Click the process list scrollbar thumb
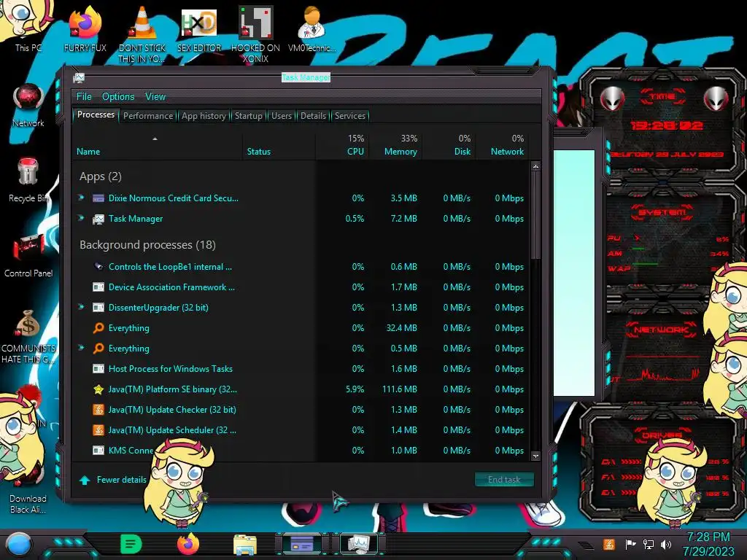 (535, 215)
